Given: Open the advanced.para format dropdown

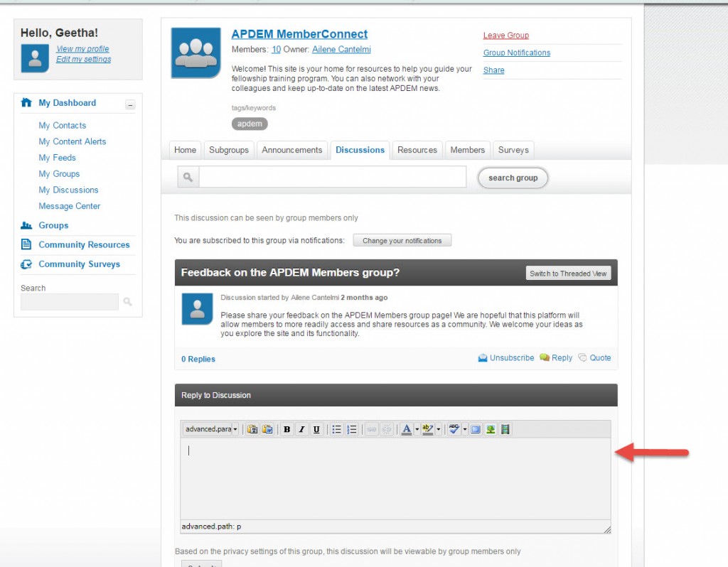Looking at the screenshot, I should (210, 429).
